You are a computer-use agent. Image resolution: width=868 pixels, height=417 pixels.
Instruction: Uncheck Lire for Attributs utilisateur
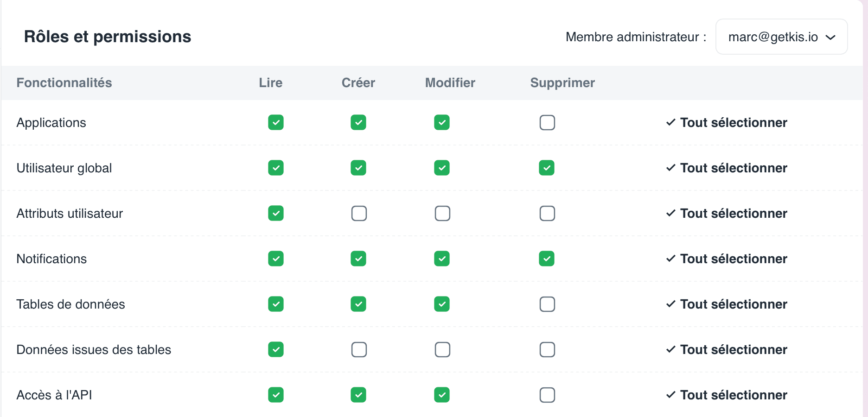[276, 213]
